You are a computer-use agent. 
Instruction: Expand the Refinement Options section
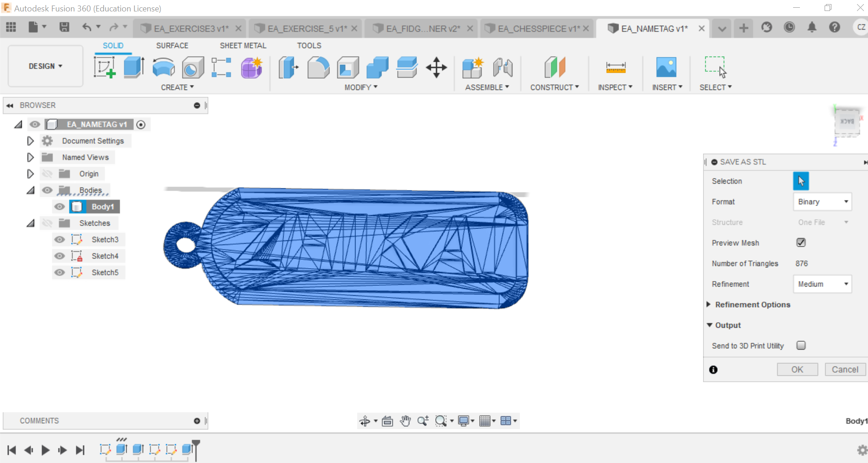pyautogui.click(x=709, y=304)
